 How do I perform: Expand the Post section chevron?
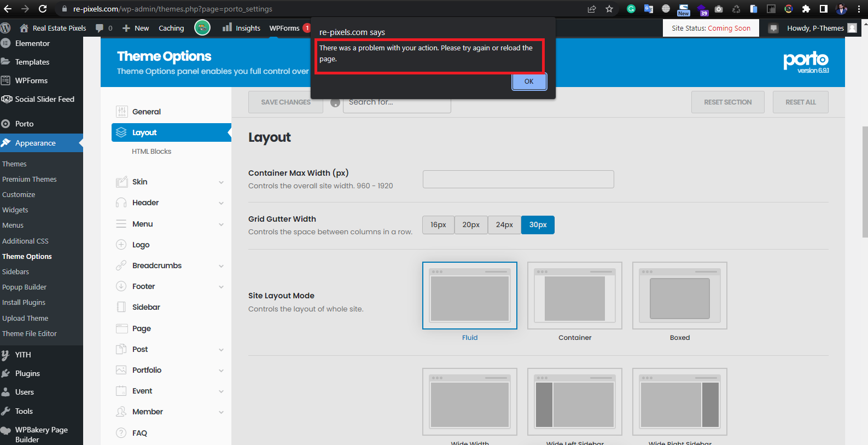pos(222,350)
